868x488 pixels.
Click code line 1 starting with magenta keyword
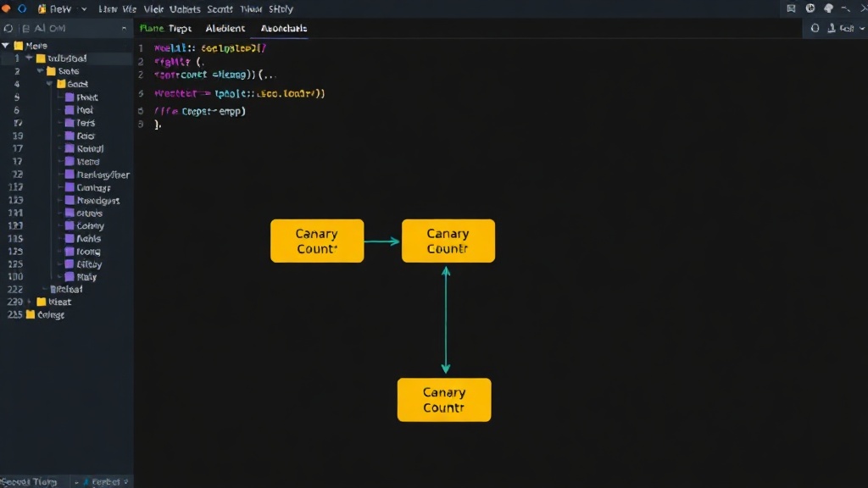[x=210, y=48]
